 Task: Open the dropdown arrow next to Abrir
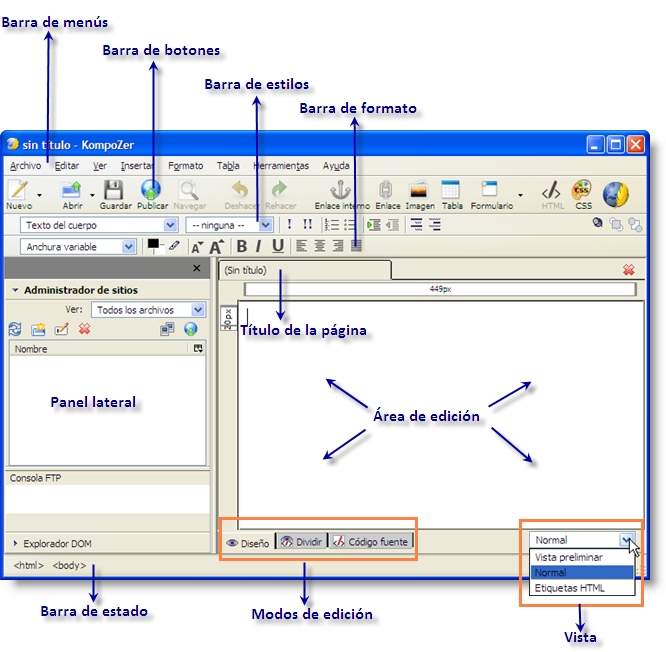(x=92, y=195)
